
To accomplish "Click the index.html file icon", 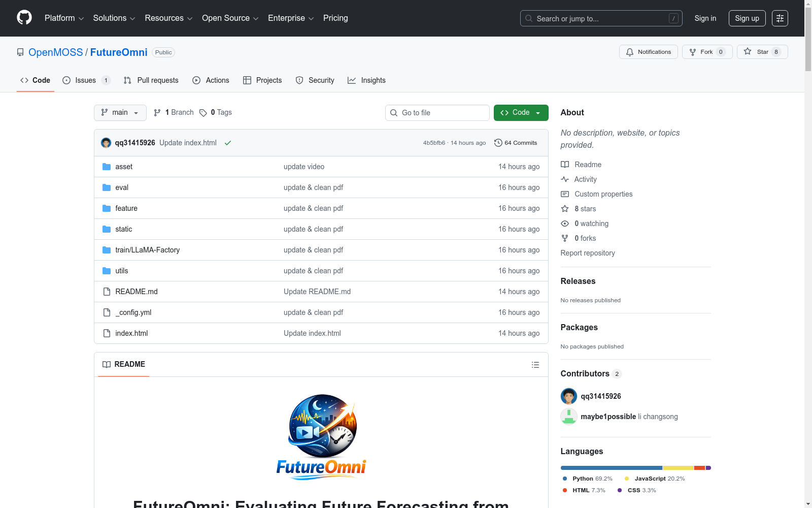I will [x=107, y=333].
